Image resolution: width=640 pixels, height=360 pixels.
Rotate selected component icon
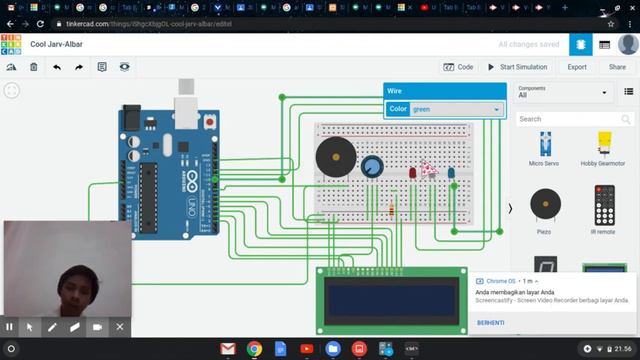pyautogui.click(x=11, y=67)
